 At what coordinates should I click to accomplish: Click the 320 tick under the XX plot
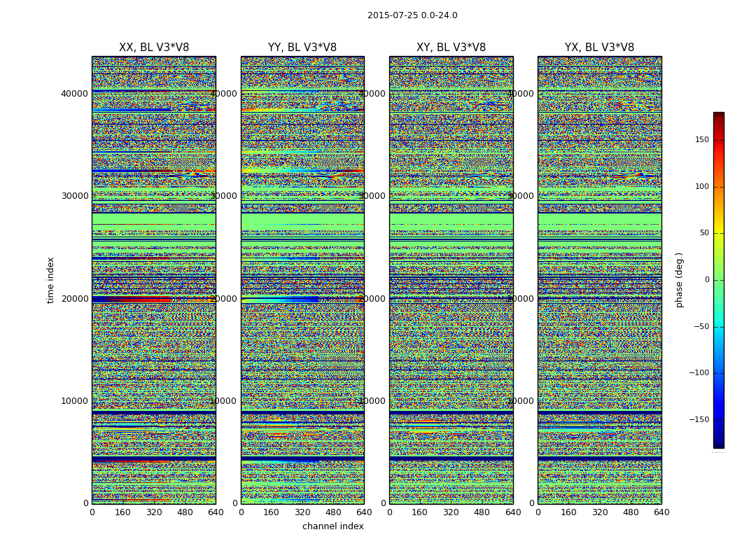coord(154,512)
